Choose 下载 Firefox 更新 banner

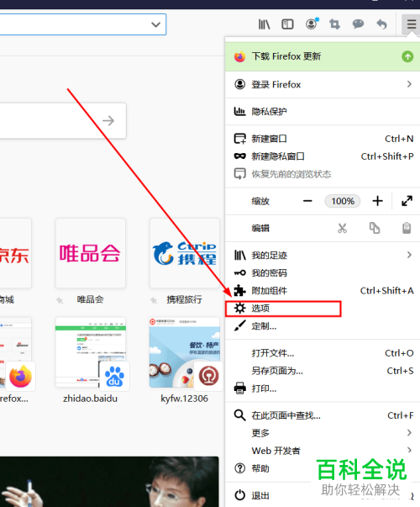323,56
